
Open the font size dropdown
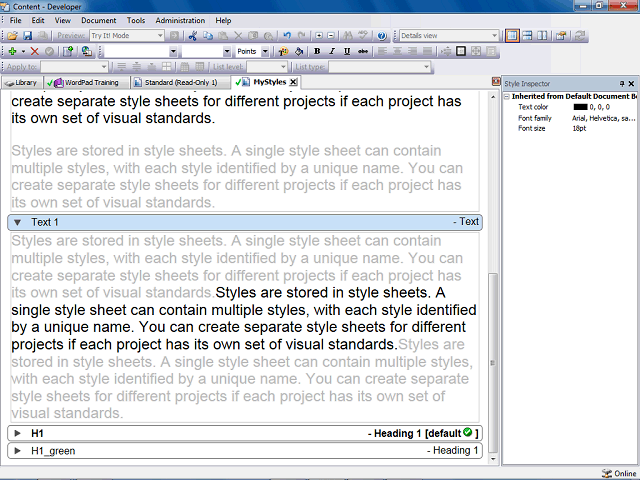click(x=227, y=51)
